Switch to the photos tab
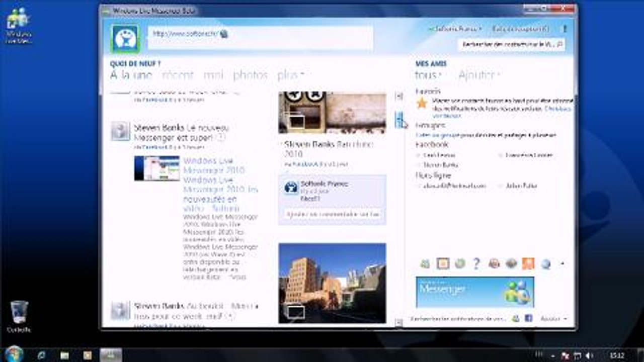This screenshot has width=644, height=362. (x=250, y=75)
